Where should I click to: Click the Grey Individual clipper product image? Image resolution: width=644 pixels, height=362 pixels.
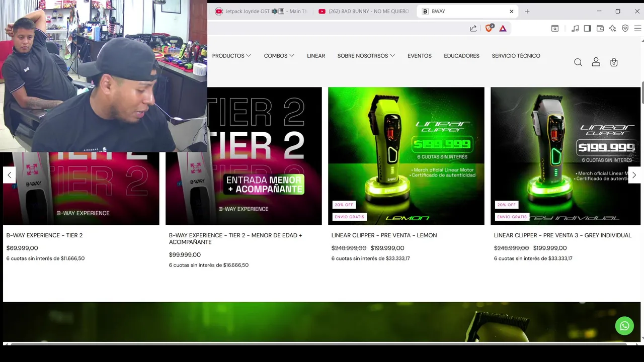click(x=566, y=156)
